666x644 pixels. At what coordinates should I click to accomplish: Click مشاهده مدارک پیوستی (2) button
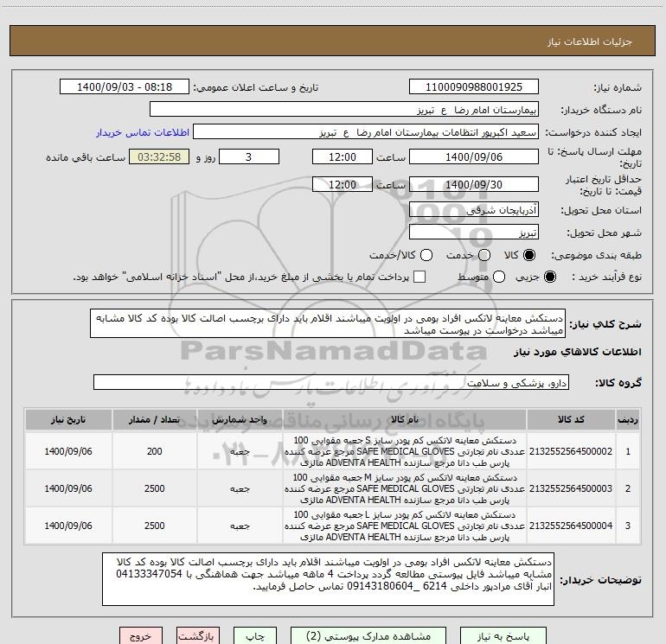tap(368, 636)
